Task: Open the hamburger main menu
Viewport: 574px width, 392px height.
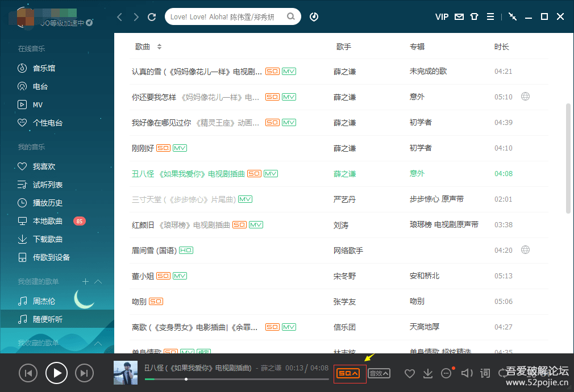Action: (x=490, y=16)
